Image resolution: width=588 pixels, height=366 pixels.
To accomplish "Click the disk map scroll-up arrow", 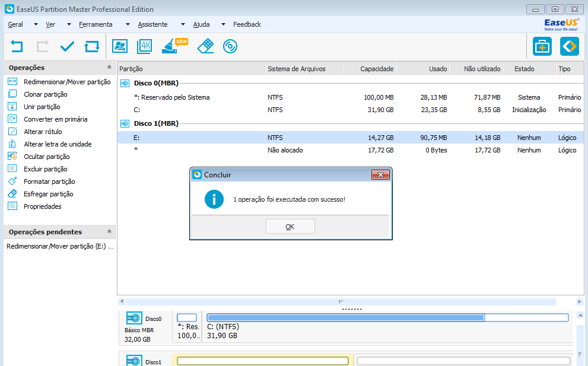I will (x=580, y=316).
